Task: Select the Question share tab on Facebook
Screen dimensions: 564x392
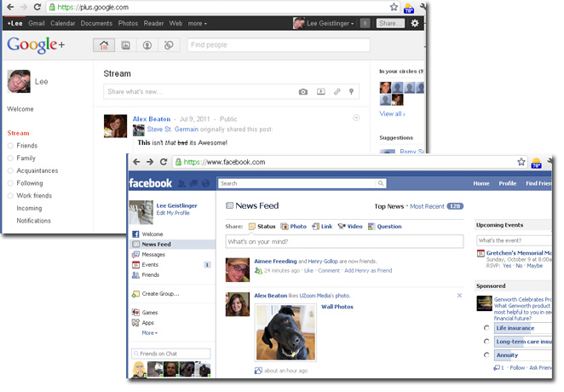Action: pos(384,227)
